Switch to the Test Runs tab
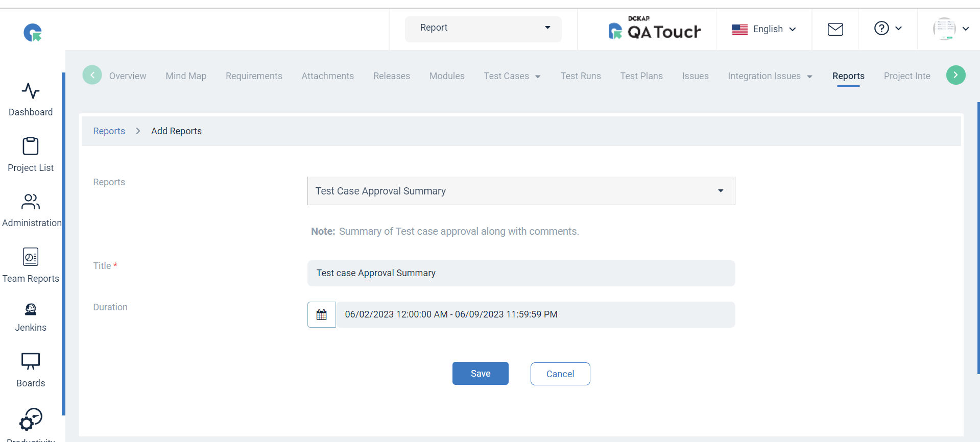Viewport: 980px width, 442px height. [581, 76]
